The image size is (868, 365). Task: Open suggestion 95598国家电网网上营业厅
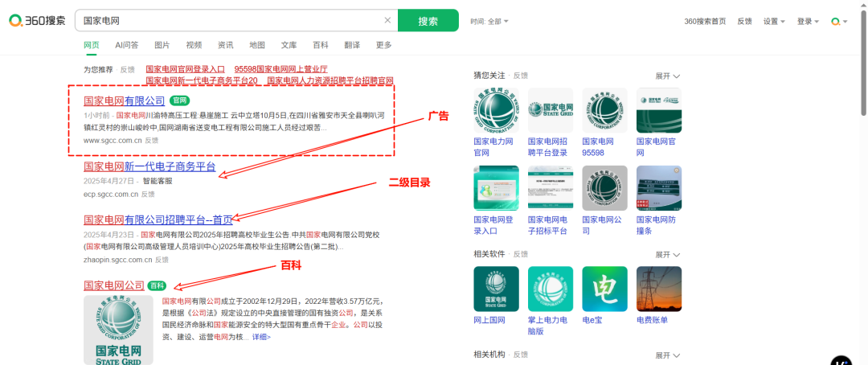pyautogui.click(x=280, y=69)
